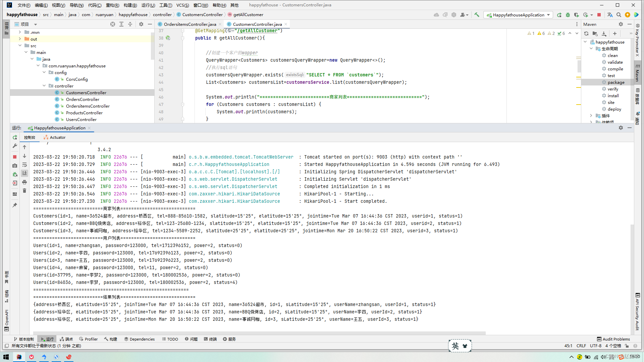Collapse the 生命周期 node in Maven panel
Image resolution: width=644 pixels, height=362 pixels.
(x=591, y=49)
